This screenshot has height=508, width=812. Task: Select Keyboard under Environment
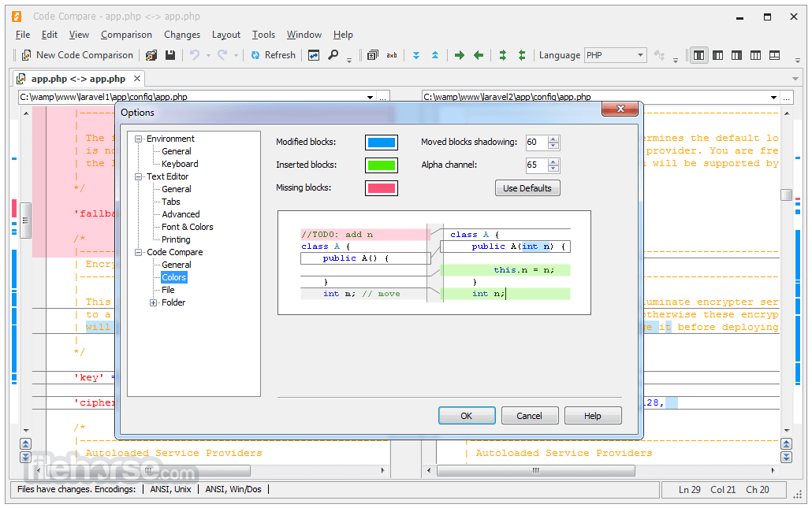(180, 164)
